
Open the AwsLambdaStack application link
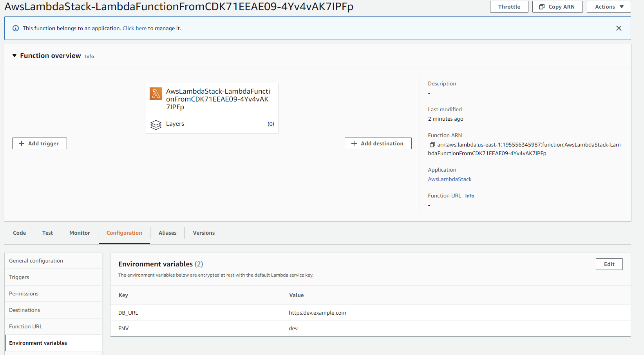[x=449, y=179]
